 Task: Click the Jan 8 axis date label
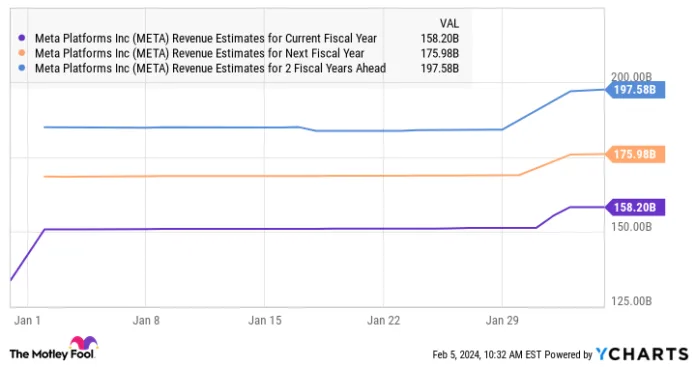pos(146,320)
